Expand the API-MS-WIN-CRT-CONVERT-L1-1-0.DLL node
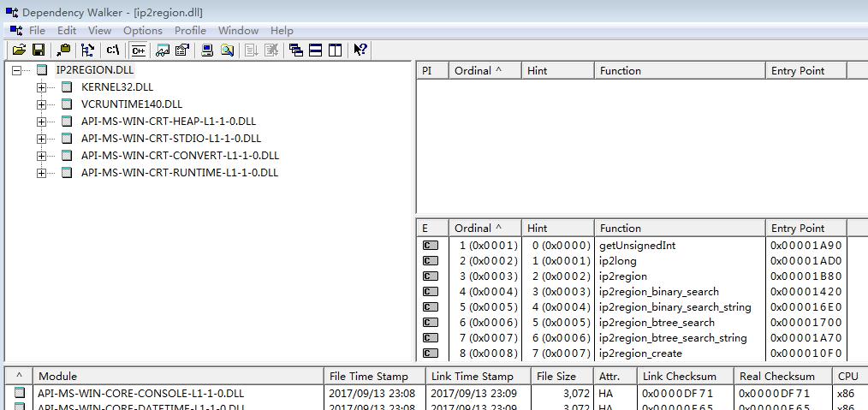The height and width of the screenshot is (410, 868). [x=41, y=156]
